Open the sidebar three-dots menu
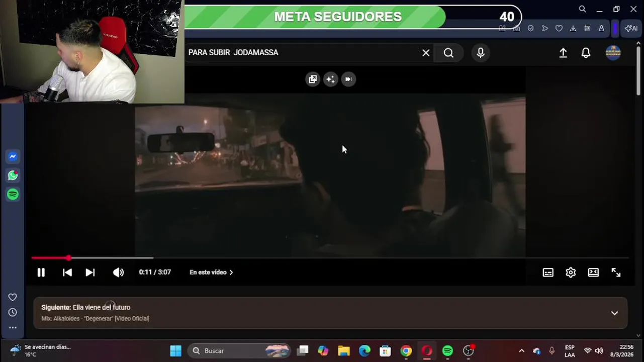 (x=13, y=327)
